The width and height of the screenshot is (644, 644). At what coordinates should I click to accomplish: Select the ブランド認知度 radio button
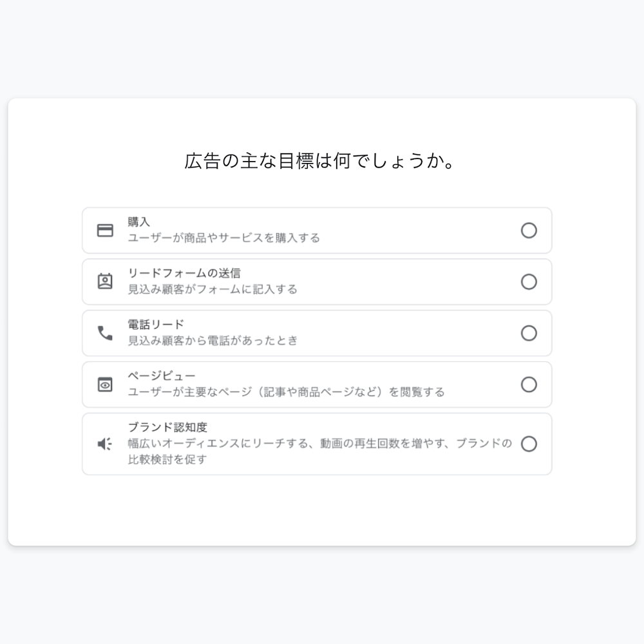(529, 444)
